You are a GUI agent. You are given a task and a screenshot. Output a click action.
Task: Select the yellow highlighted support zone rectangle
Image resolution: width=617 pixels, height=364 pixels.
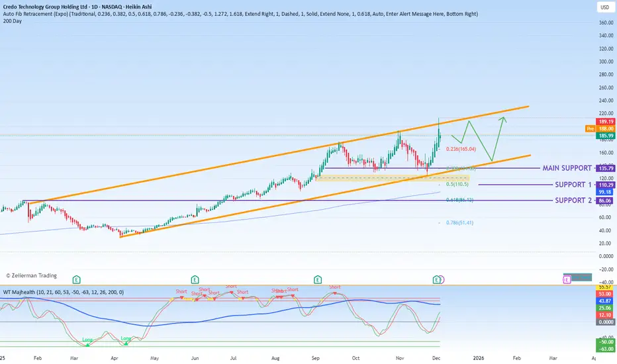(393, 178)
